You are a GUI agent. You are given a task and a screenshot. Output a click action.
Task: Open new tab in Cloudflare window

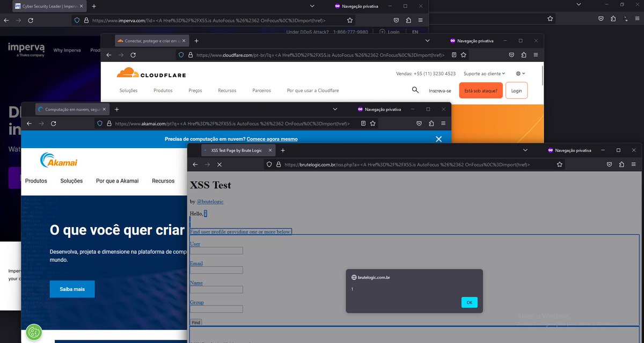coord(196,41)
